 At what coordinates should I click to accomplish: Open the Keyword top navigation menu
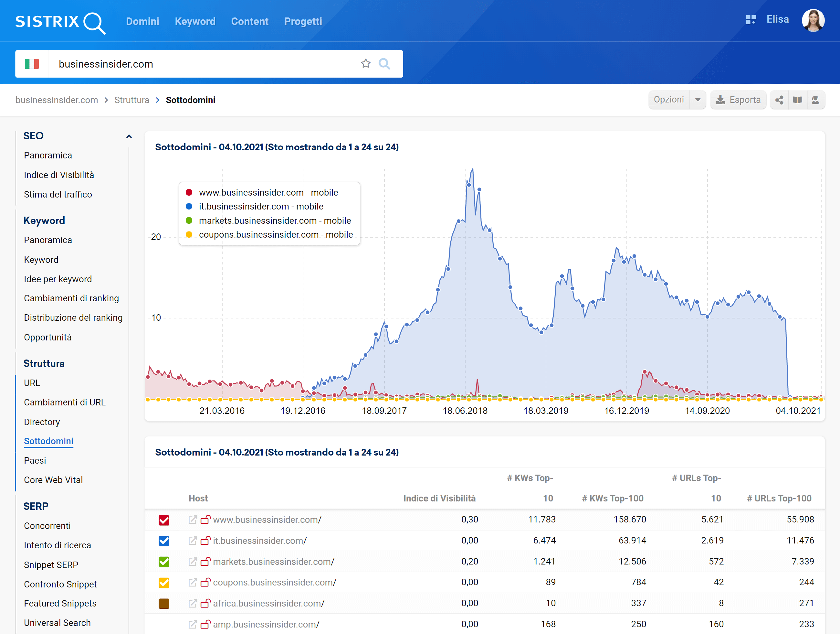pyautogui.click(x=195, y=21)
